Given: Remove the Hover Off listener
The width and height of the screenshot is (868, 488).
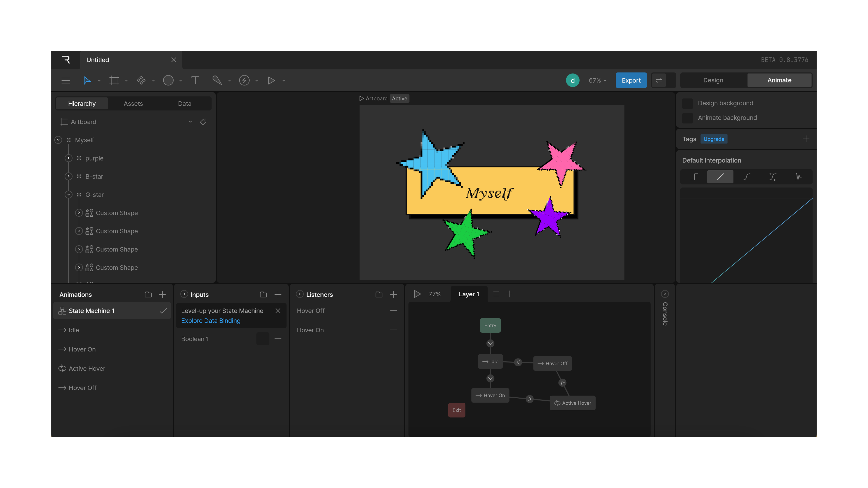Looking at the screenshot, I should click(x=394, y=310).
